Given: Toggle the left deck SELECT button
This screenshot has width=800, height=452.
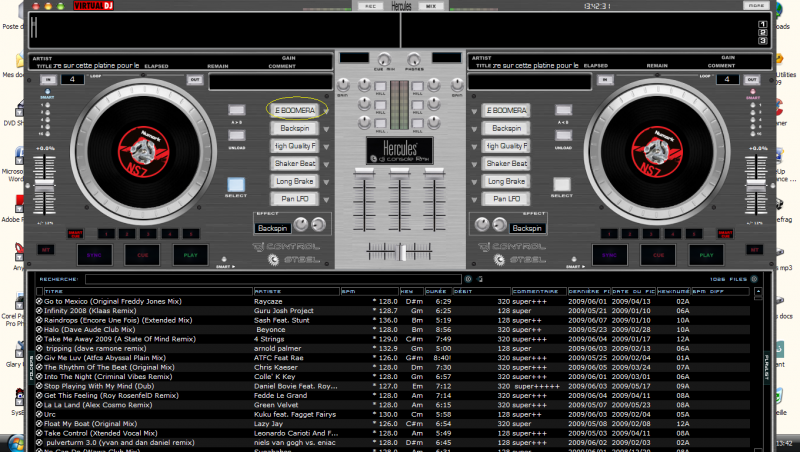Looking at the screenshot, I should click(x=236, y=185).
